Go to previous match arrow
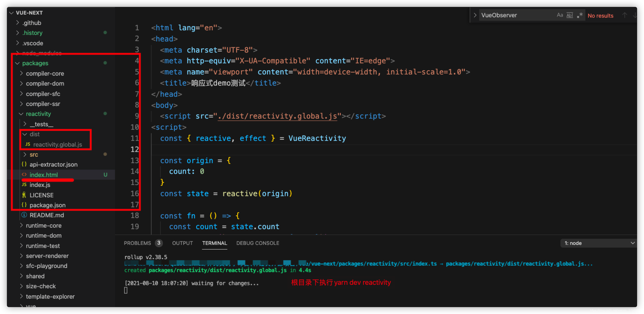644x314 pixels. 624,15
